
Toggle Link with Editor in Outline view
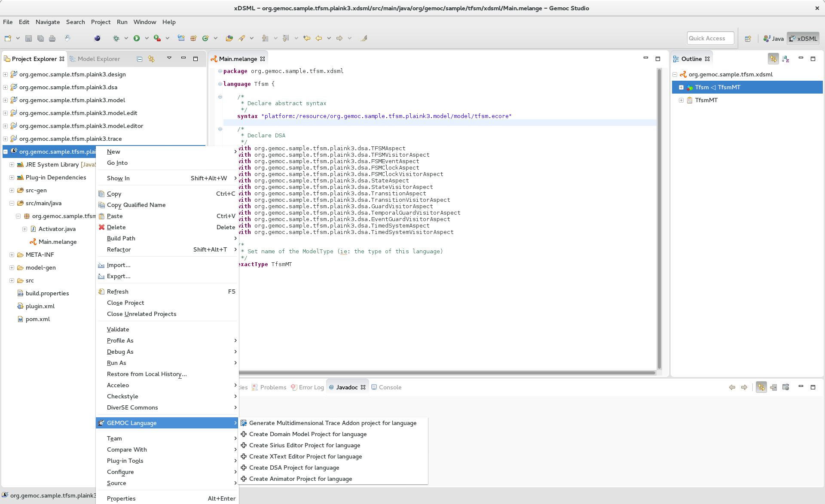click(x=773, y=59)
